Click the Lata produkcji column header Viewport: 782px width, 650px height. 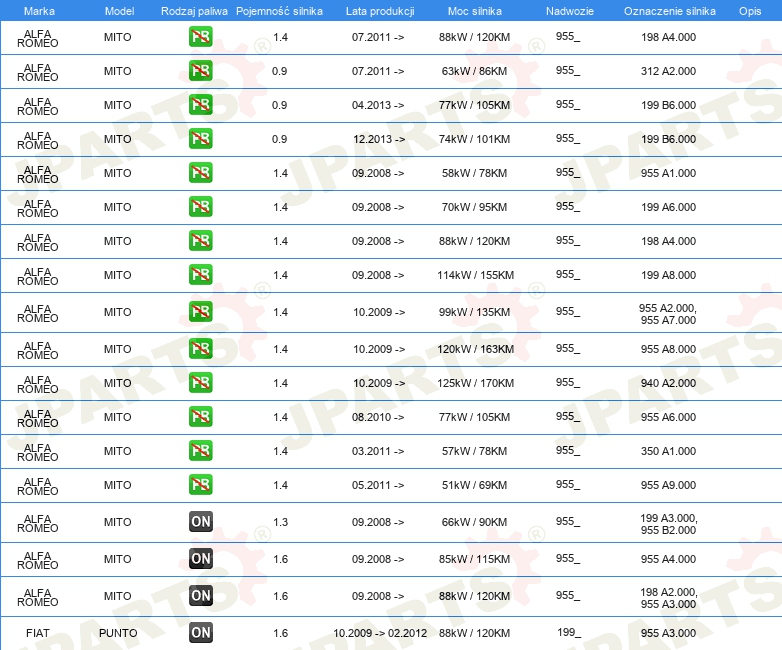[x=380, y=11]
